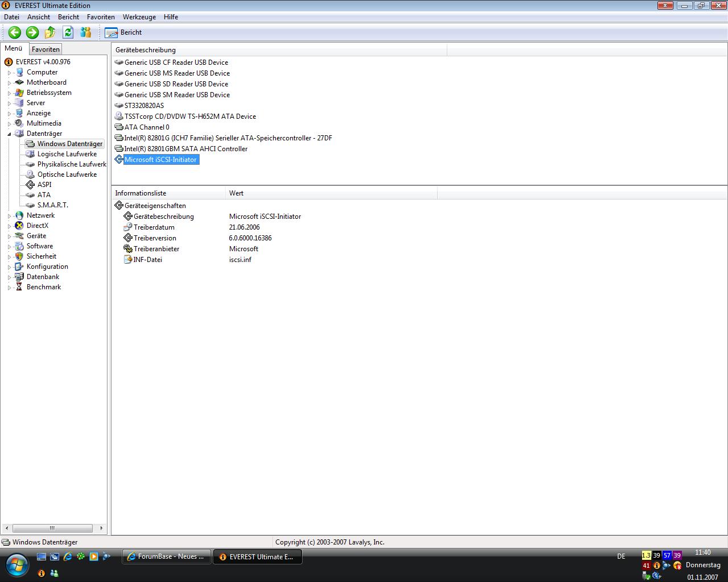
Task: Click the Up-level arrow toolbar icon
Action: pyautogui.click(x=50, y=32)
